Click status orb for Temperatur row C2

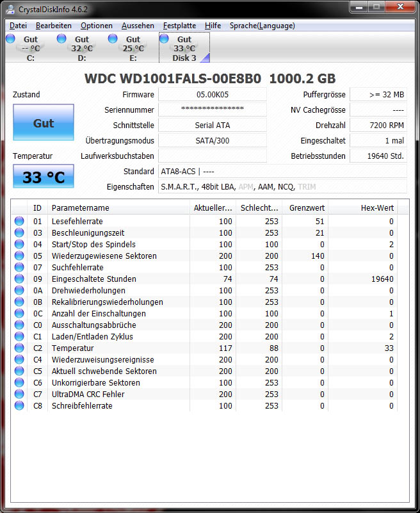(x=19, y=348)
